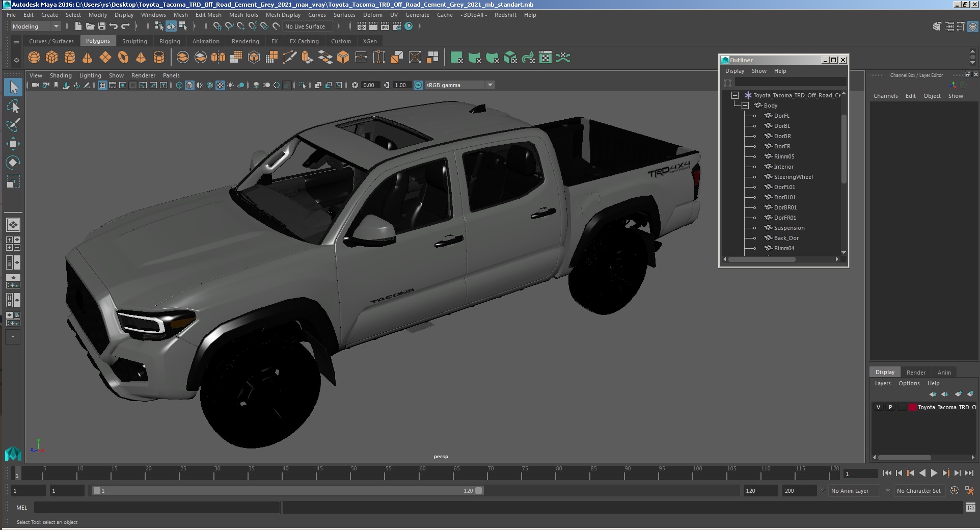The width and height of the screenshot is (980, 530).
Task: Click the Multi-Cut tool shelf icon
Action: click(x=289, y=58)
